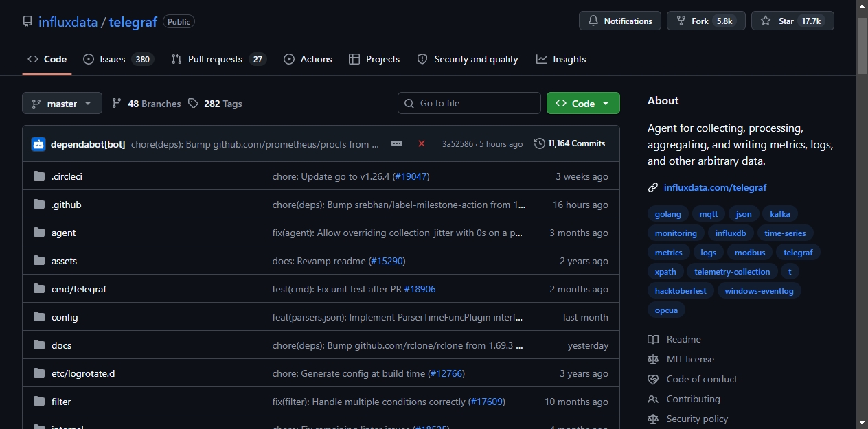Open the .github folder
Image resolution: width=868 pixels, height=429 pixels.
(66, 205)
